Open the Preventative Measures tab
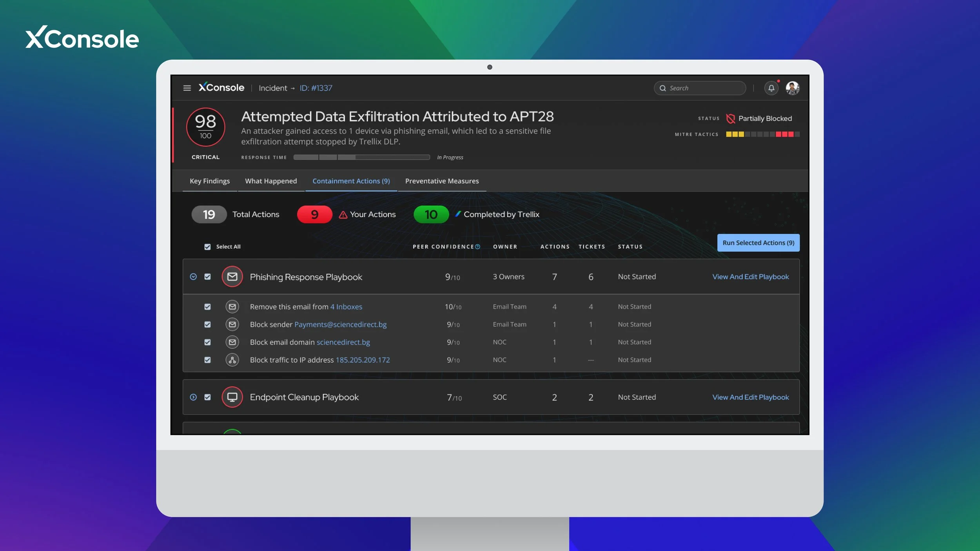980x551 pixels. click(442, 181)
